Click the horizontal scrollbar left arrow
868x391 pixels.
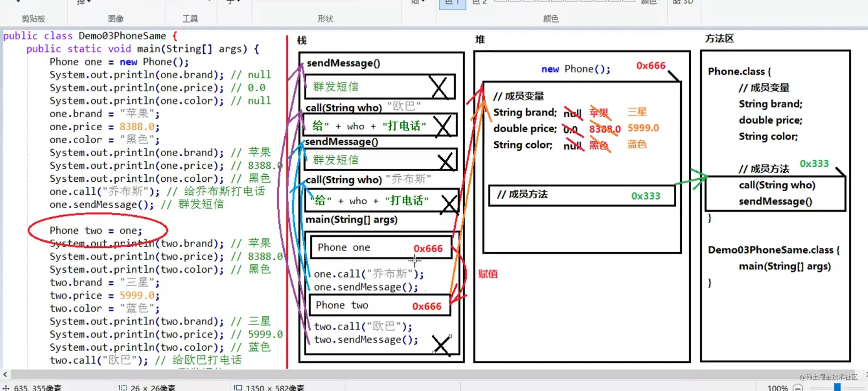pos(5,374)
